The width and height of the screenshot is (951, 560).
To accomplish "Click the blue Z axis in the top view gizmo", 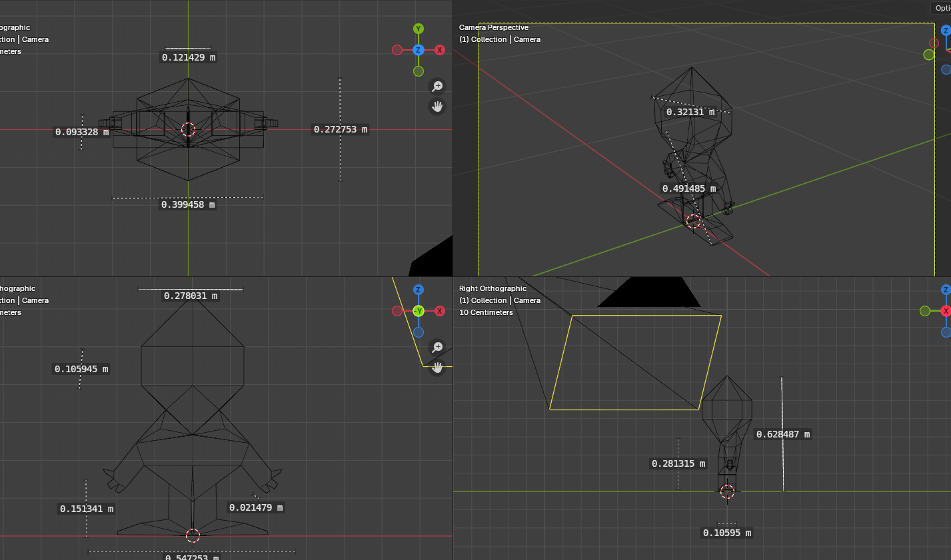I will tap(419, 50).
